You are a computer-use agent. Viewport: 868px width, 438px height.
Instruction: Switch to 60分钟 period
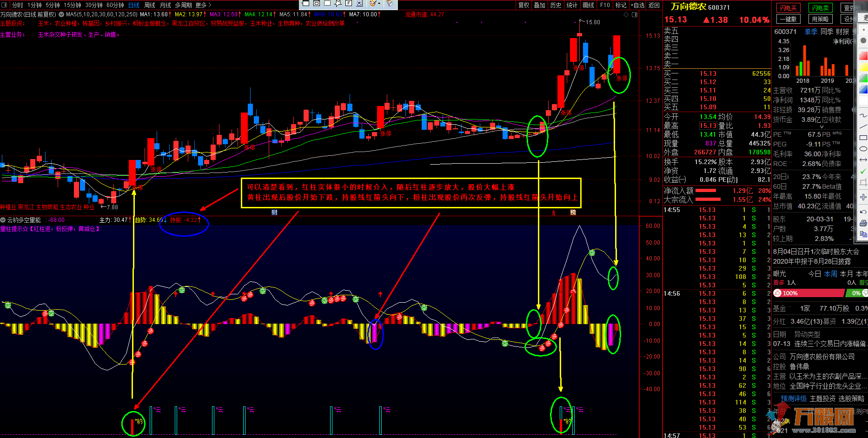pyautogui.click(x=115, y=5)
